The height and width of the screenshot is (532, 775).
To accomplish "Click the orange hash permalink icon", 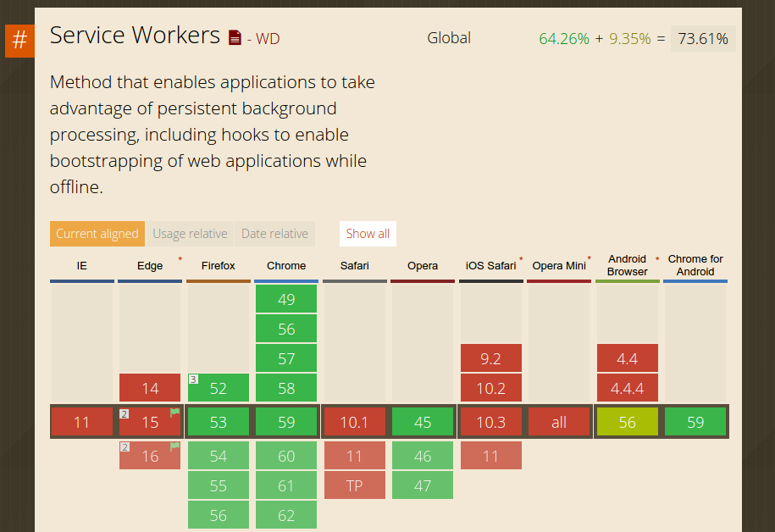I will (19, 41).
